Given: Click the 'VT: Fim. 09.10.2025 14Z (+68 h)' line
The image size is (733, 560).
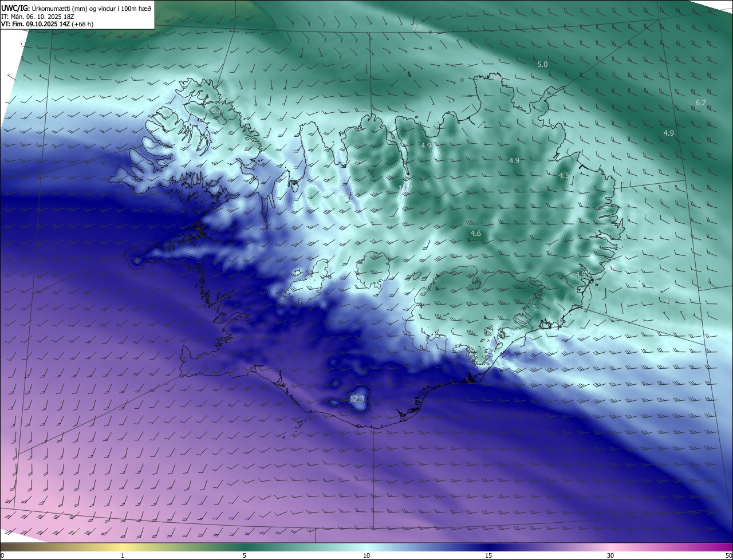Looking at the screenshot, I should point(48,24).
